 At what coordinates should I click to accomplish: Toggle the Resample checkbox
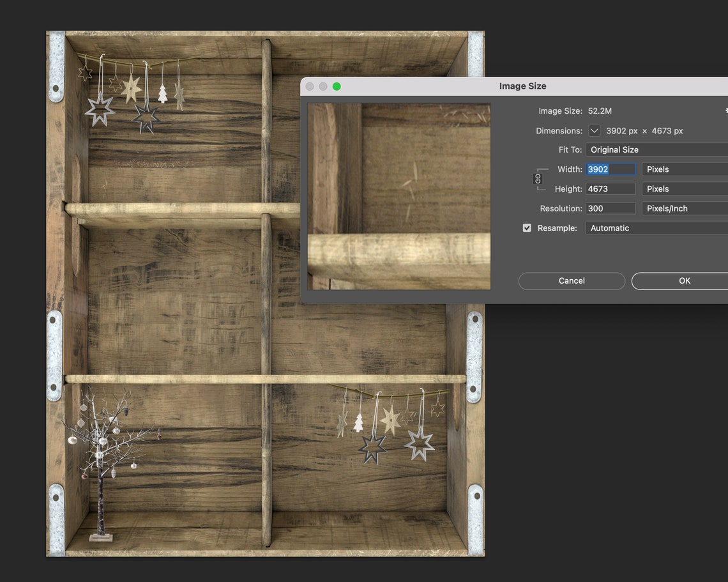526,228
